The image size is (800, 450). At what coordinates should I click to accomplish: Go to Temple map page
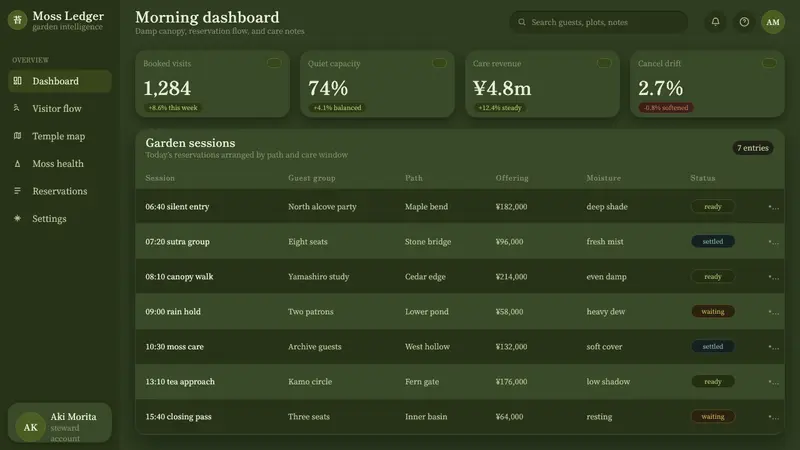(x=60, y=136)
